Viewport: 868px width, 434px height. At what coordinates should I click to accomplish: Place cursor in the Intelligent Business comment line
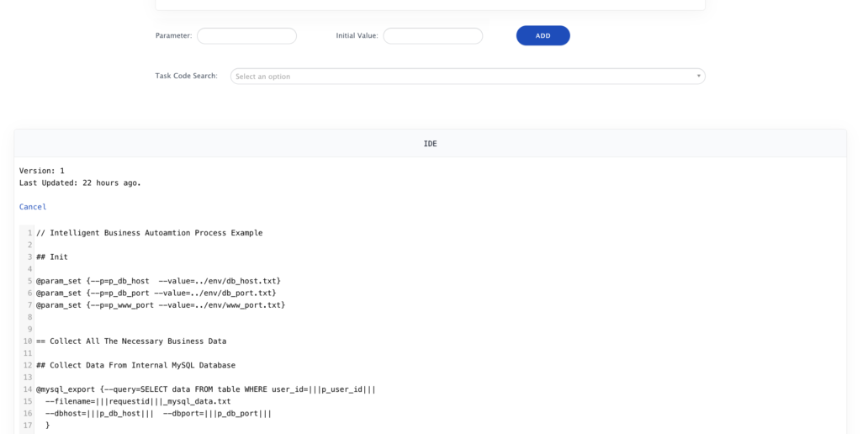150,233
